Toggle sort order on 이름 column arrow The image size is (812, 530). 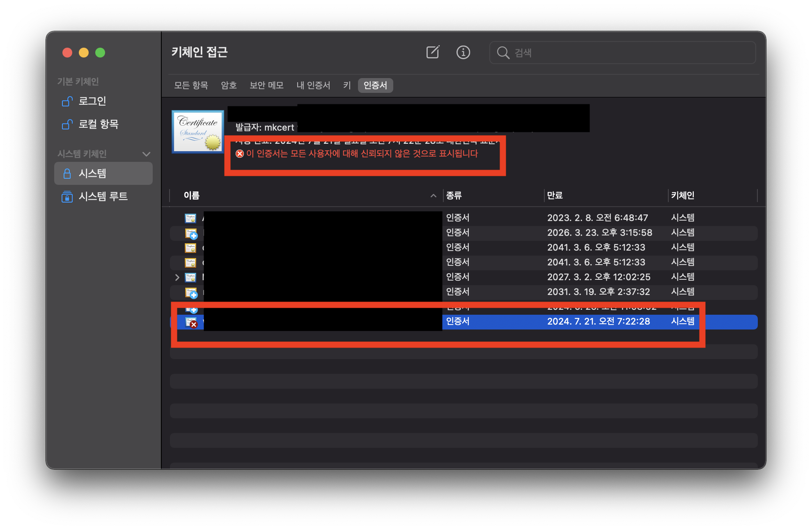click(x=433, y=196)
